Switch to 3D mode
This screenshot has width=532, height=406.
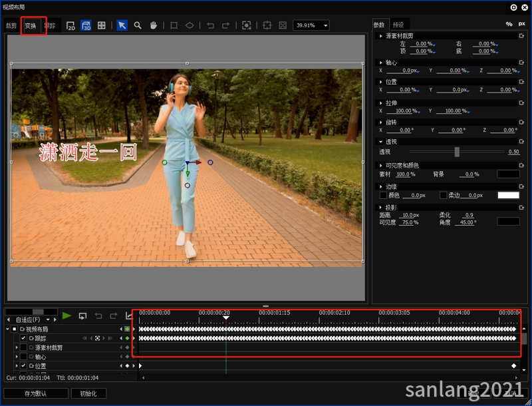[86, 25]
